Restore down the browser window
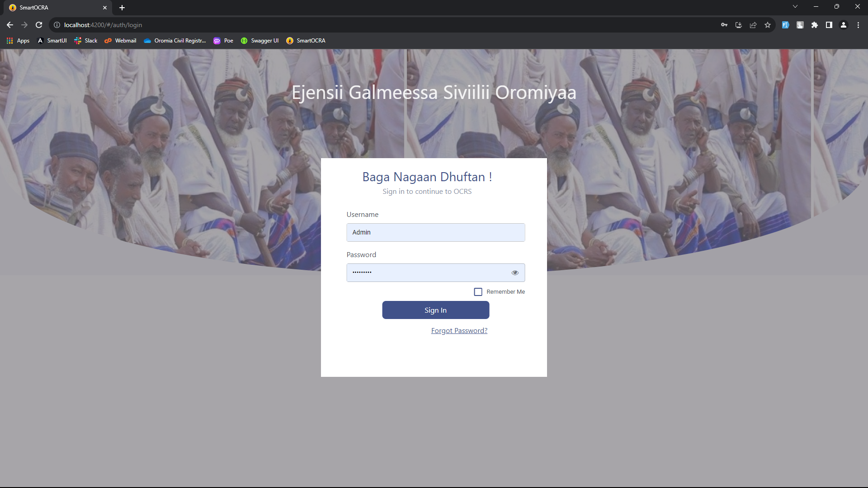Viewport: 868px width, 488px height. pyautogui.click(x=837, y=6)
